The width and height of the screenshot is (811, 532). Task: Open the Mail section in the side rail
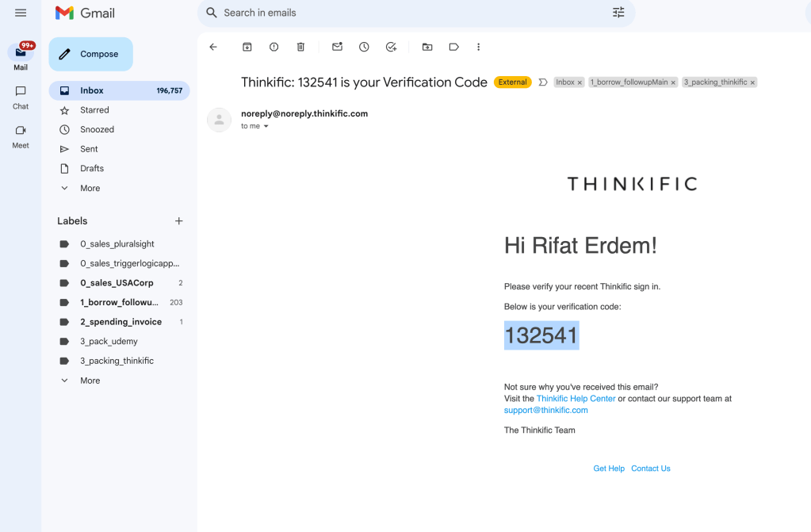click(21, 57)
